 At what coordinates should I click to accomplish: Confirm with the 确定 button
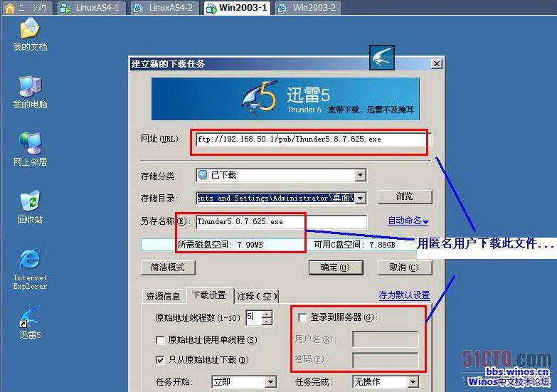336,267
